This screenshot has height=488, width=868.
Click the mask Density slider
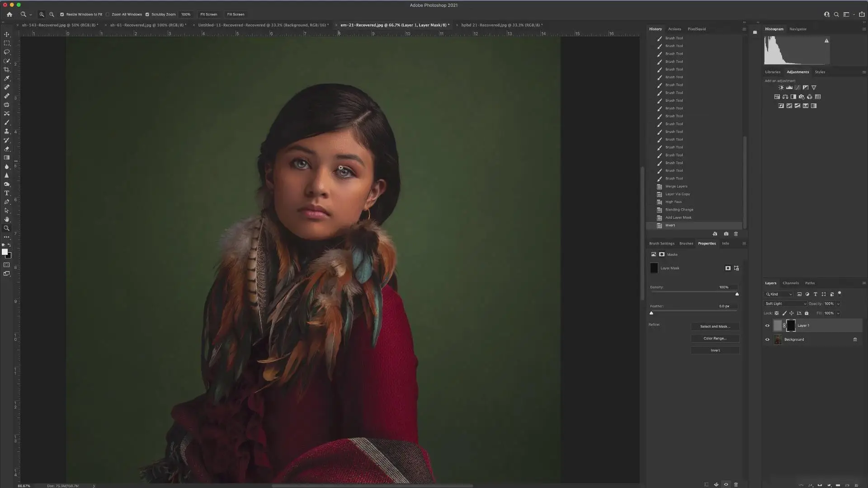[694, 292]
